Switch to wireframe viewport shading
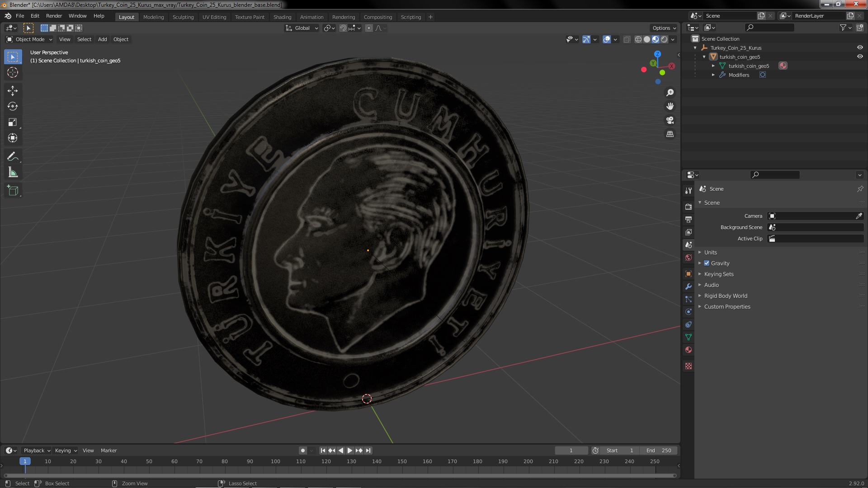The image size is (868, 488). [x=638, y=39]
